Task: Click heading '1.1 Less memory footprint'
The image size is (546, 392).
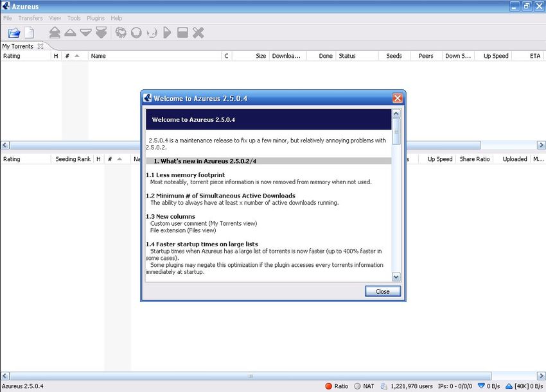Action: pyautogui.click(x=185, y=175)
